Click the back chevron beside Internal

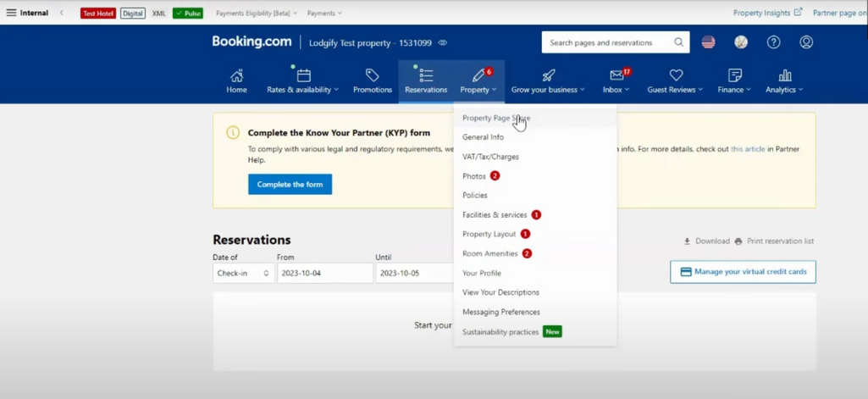[x=62, y=13]
